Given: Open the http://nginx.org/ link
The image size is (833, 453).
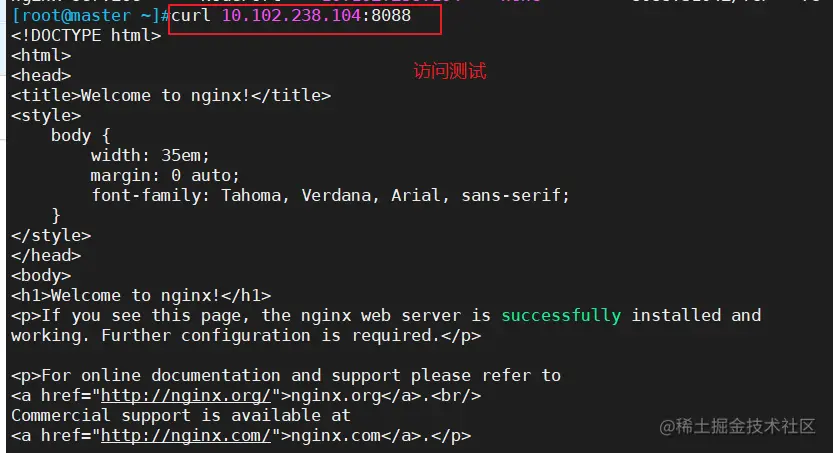Looking at the screenshot, I should (186, 396).
